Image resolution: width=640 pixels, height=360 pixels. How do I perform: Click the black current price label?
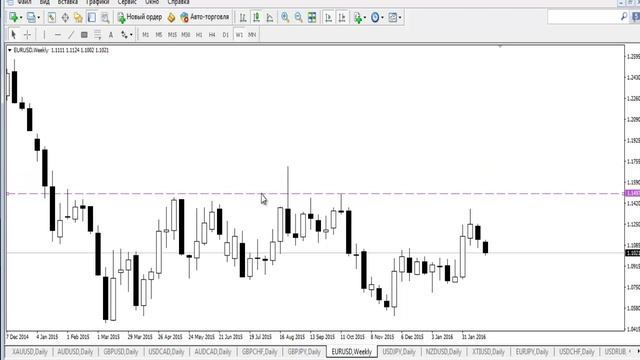(632, 253)
